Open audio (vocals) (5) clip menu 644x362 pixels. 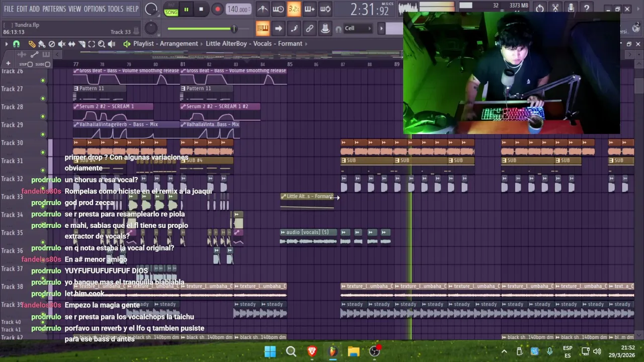tap(283, 232)
